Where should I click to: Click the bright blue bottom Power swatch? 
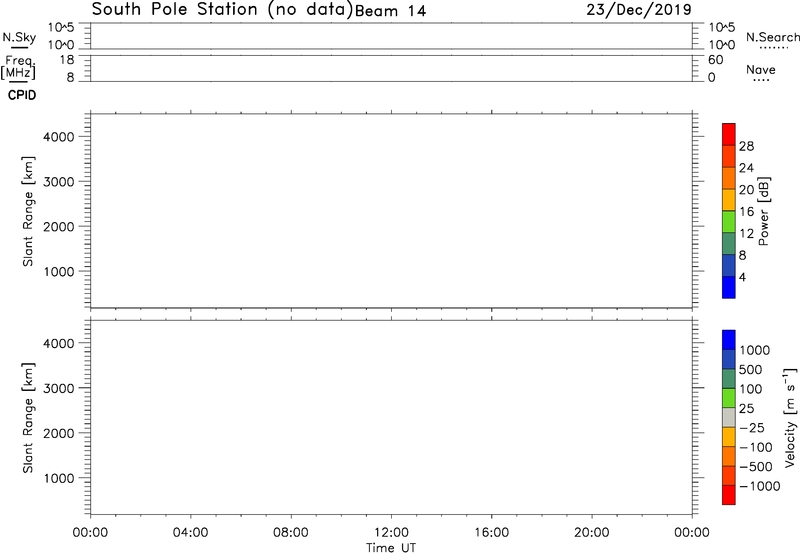point(729,287)
